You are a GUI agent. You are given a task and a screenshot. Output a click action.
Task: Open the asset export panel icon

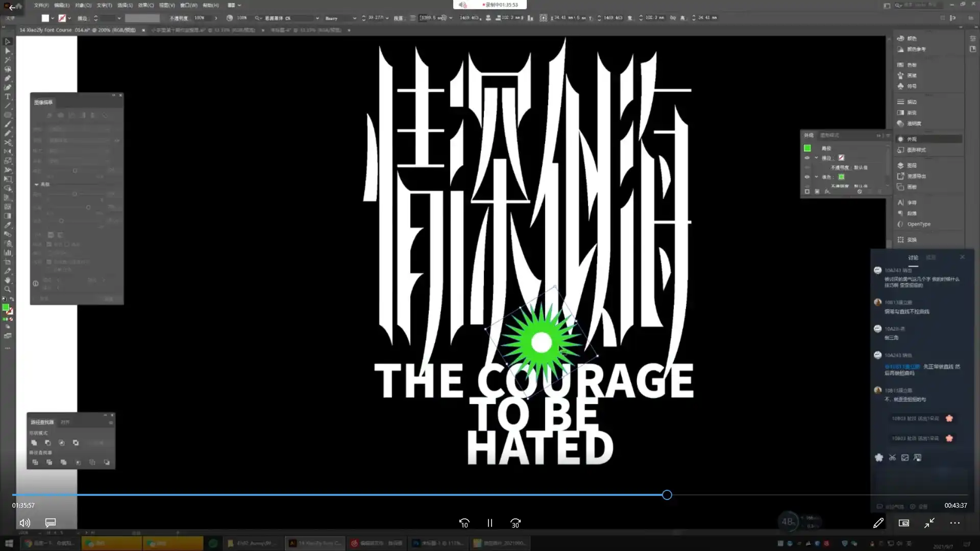pyautogui.click(x=901, y=176)
